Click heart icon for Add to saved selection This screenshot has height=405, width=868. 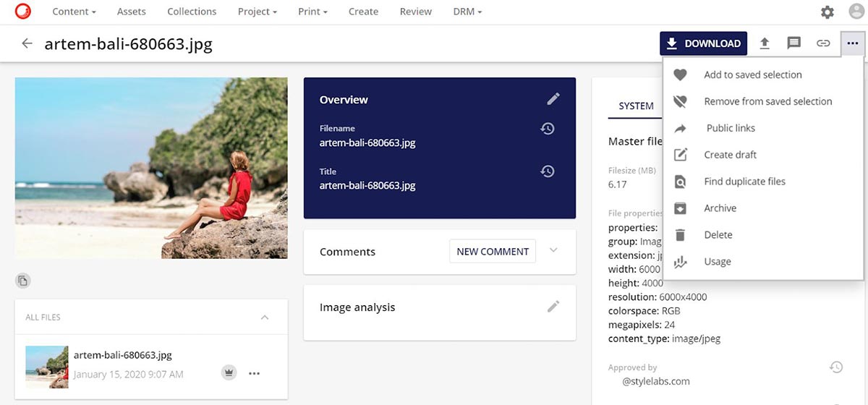pyautogui.click(x=680, y=74)
